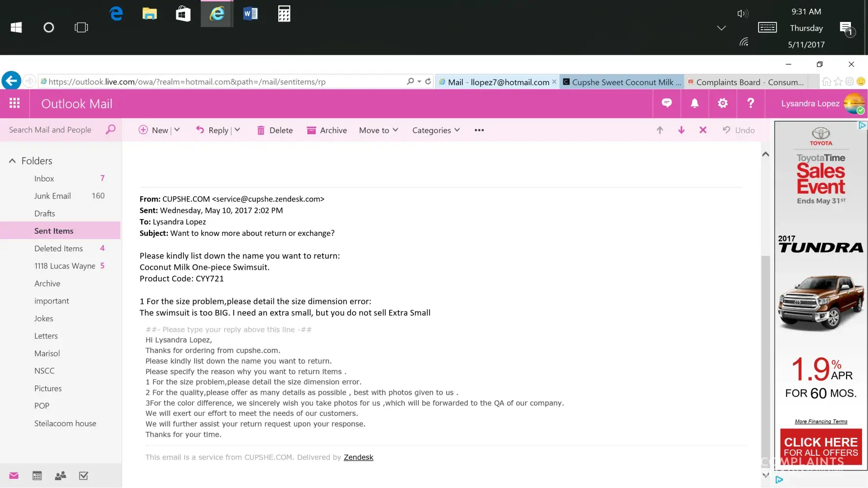Click the Reply button
Image resolution: width=868 pixels, height=488 pixels.
[x=212, y=130]
